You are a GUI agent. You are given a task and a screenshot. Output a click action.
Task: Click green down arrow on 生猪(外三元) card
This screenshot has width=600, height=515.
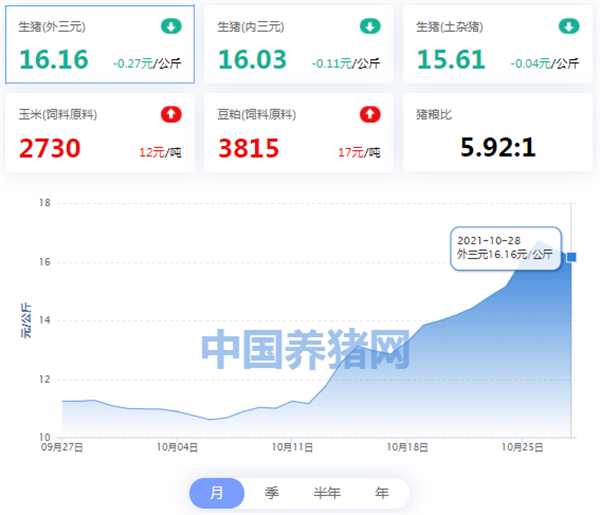(171, 25)
